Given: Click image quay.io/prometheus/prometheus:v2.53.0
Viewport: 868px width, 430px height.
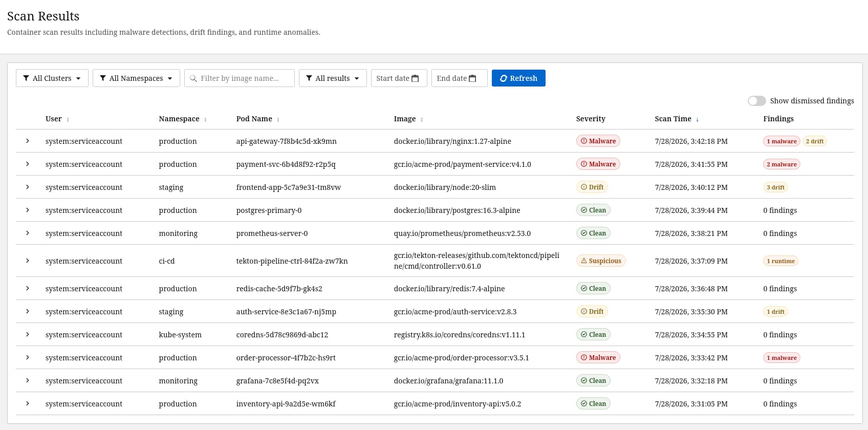Looking at the screenshot, I should [462, 233].
